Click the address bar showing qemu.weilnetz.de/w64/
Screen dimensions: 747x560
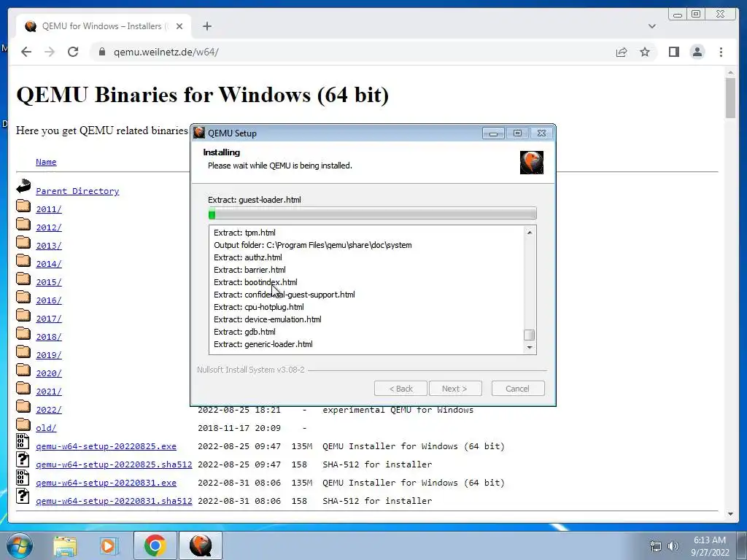[x=352, y=52]
